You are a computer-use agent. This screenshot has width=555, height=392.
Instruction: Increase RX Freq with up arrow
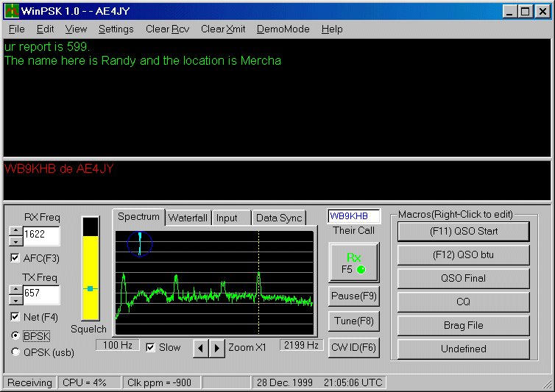15,231
